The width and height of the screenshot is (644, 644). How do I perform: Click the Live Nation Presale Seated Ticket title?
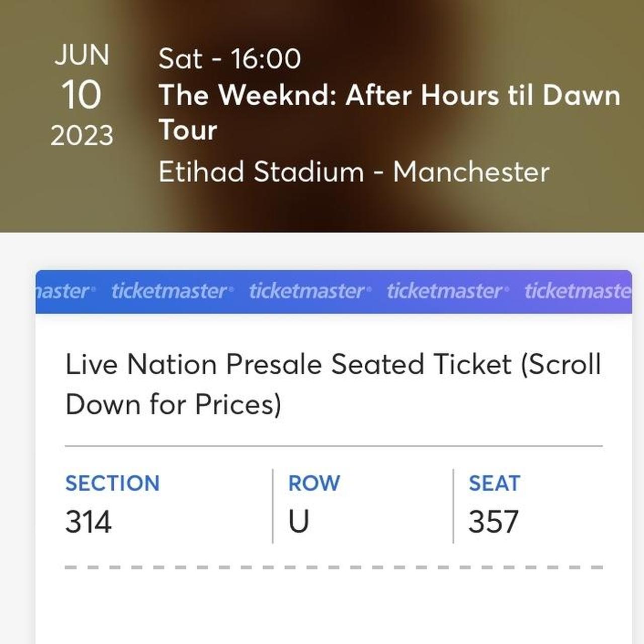tap(332, 384)
